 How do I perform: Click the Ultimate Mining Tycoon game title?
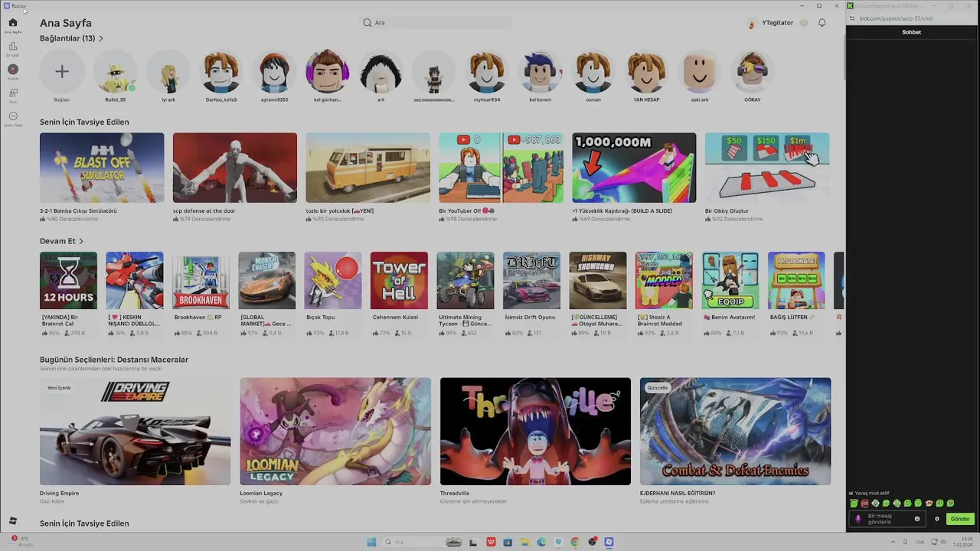pyautogui.click(x=465, y=320)
